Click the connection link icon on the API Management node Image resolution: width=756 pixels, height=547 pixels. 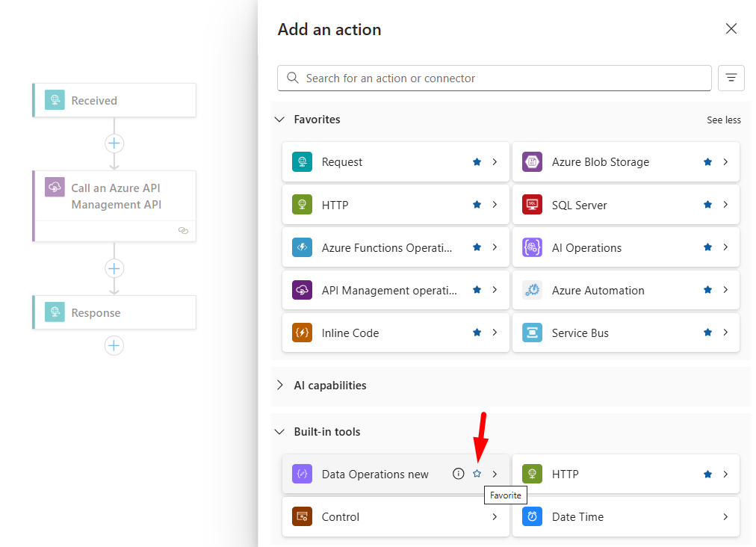click(183, 231)
